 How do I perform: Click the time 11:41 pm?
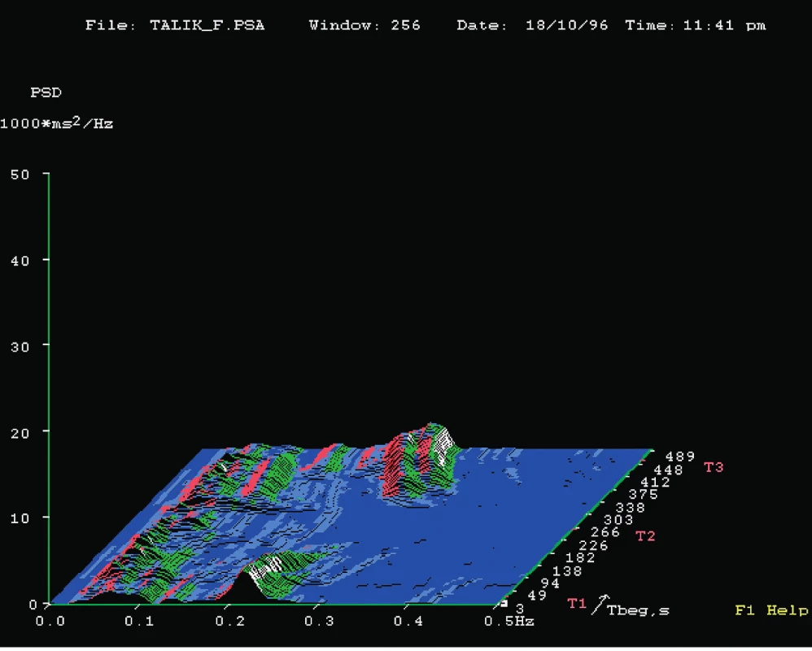pyautogui.click(x=724, y=25)
